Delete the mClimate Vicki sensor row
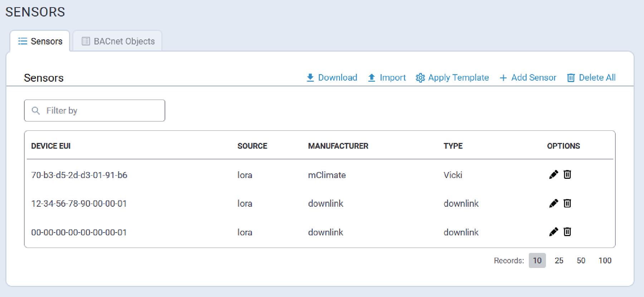Screen dimensions: 644x297 click(567, 174)
